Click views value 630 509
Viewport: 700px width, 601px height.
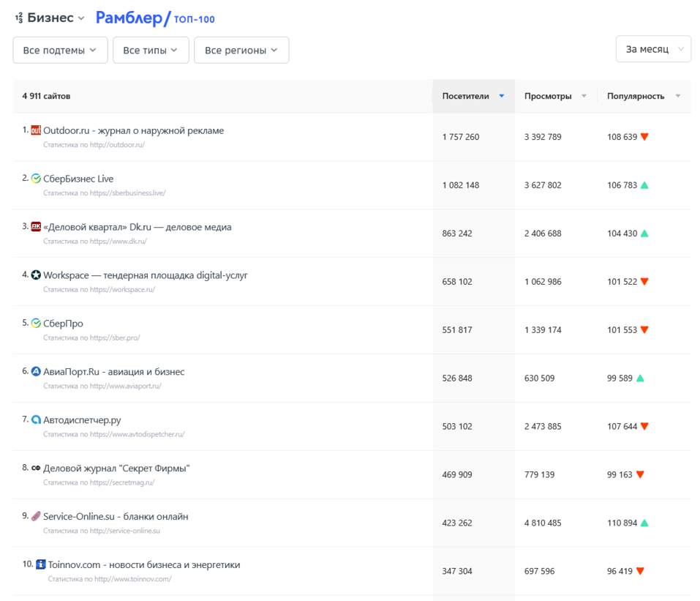point(539,378)
